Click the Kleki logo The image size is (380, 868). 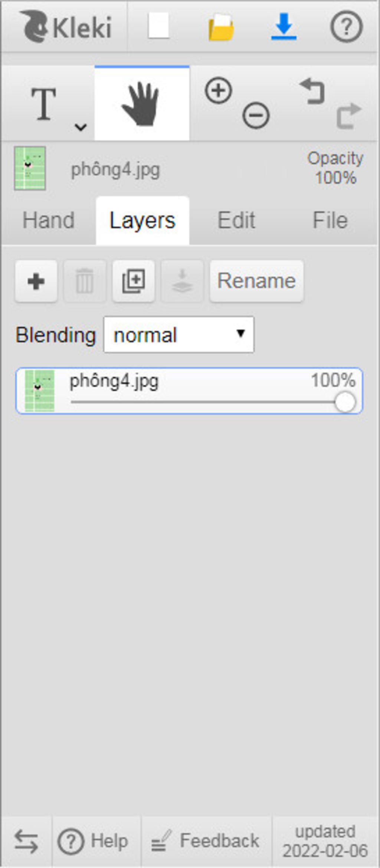[x=66, y=26]
